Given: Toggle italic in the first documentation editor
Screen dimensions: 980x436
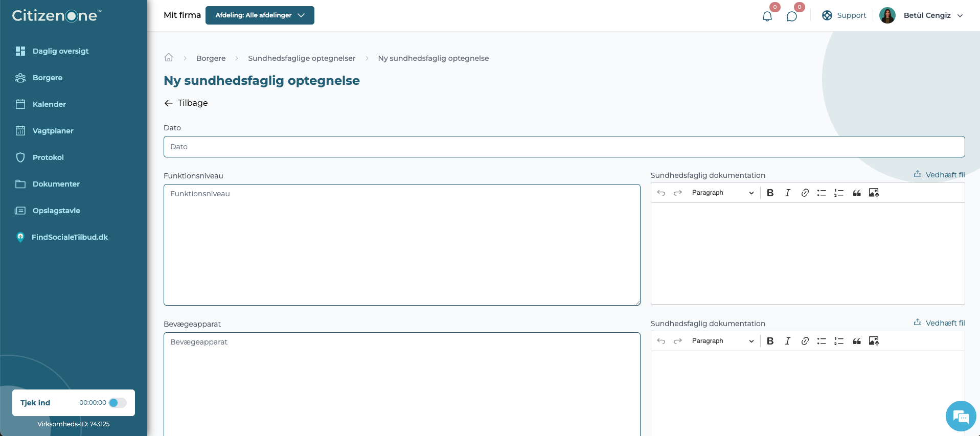Looking at the screenshot, I should pos(787,193).
